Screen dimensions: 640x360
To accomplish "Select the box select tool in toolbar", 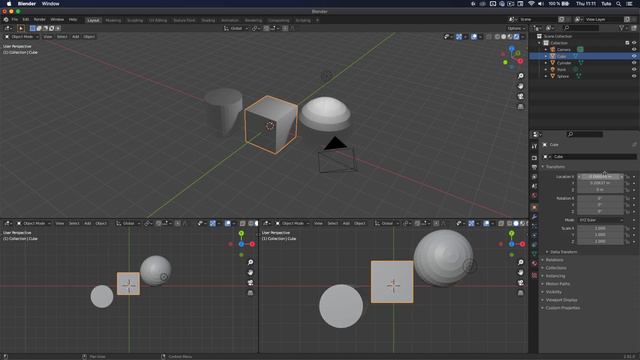I will [x=21, y=28].
